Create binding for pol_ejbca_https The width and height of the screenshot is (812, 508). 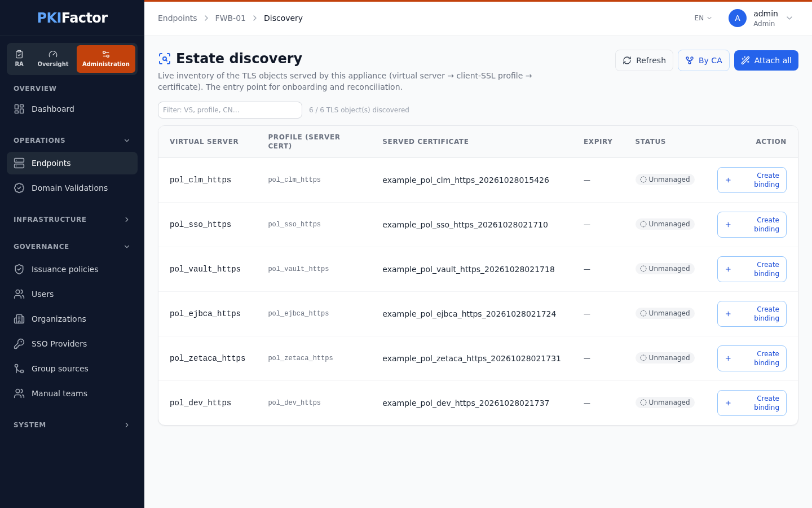point(752,314)
